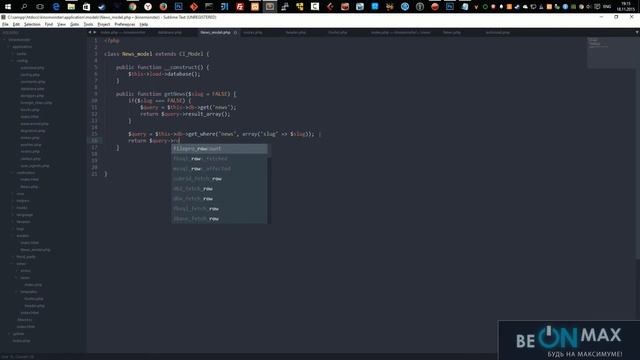Open autoload.php in the sidebar
The width and height of the screenshot is (640, 360).
[x=32, y=68]
